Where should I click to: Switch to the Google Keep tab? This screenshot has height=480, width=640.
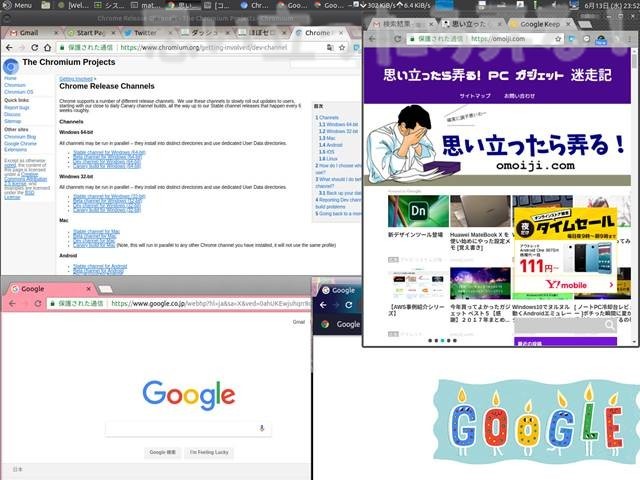(x=540, y=24)
